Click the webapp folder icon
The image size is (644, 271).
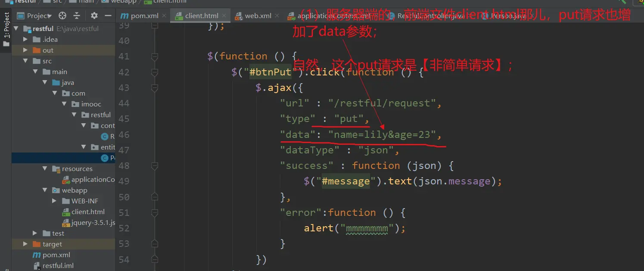click(x=56, y=190)
